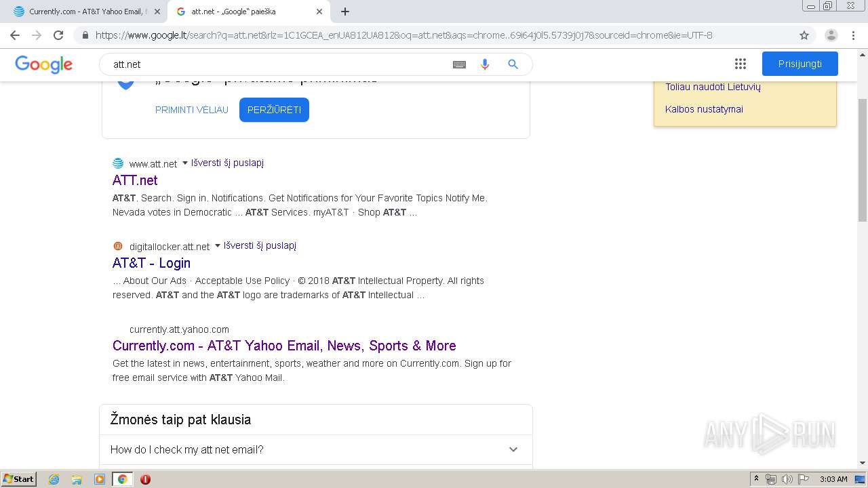Start voice search with microphone
This screenshot has height=488, width=868.
(485, 64)
